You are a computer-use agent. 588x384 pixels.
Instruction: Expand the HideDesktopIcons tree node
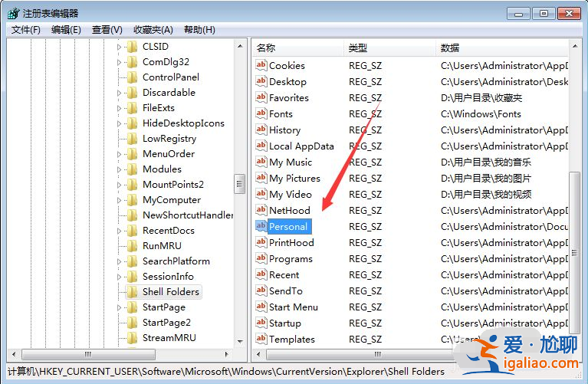120,123
